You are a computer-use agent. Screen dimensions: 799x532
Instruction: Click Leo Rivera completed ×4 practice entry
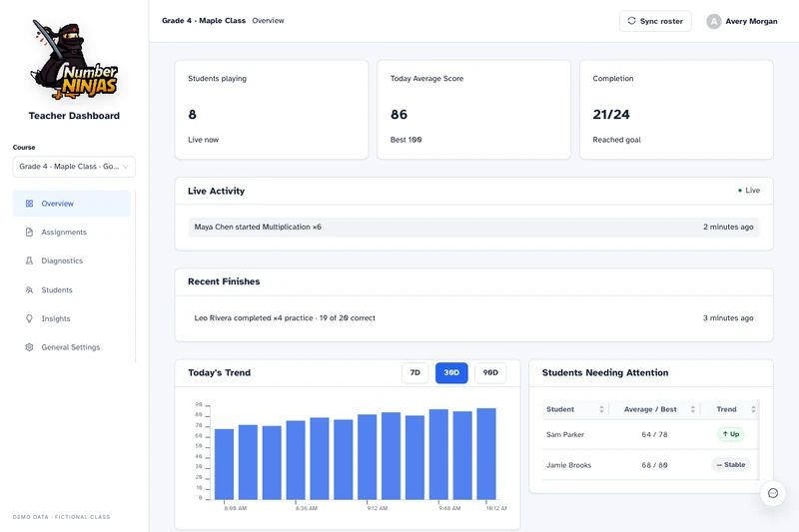473,318
